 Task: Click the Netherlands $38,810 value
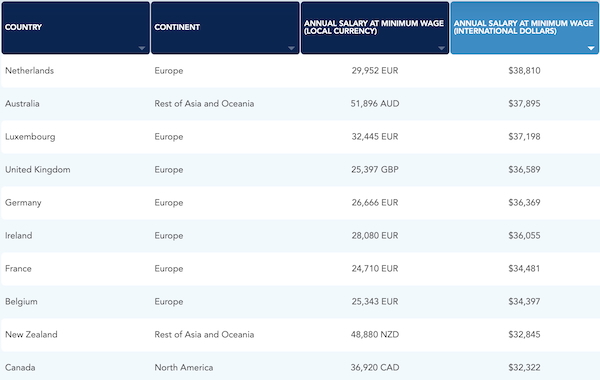(524, 71)
